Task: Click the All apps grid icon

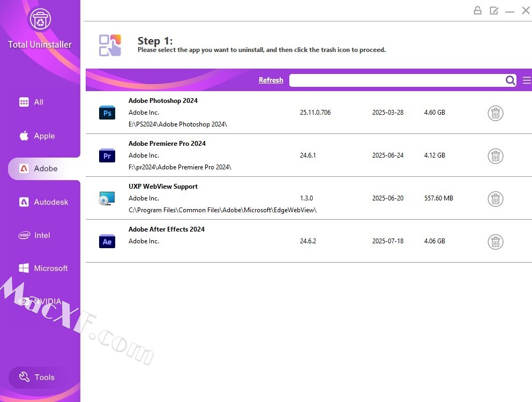Action: (24, 102)
